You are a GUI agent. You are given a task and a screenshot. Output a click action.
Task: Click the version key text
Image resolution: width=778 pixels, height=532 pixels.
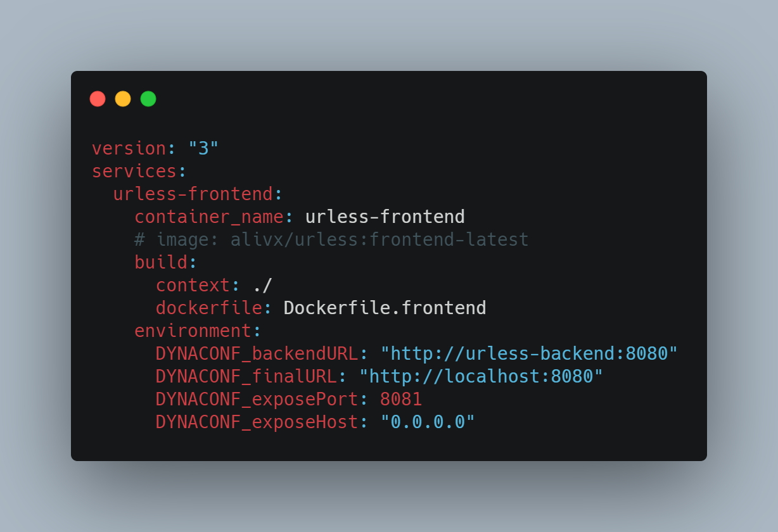point(129,148)
